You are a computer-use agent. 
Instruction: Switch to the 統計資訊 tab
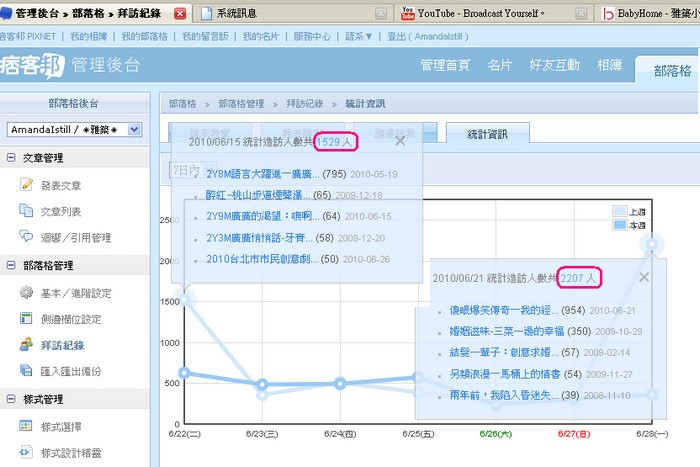coord(488,133)
